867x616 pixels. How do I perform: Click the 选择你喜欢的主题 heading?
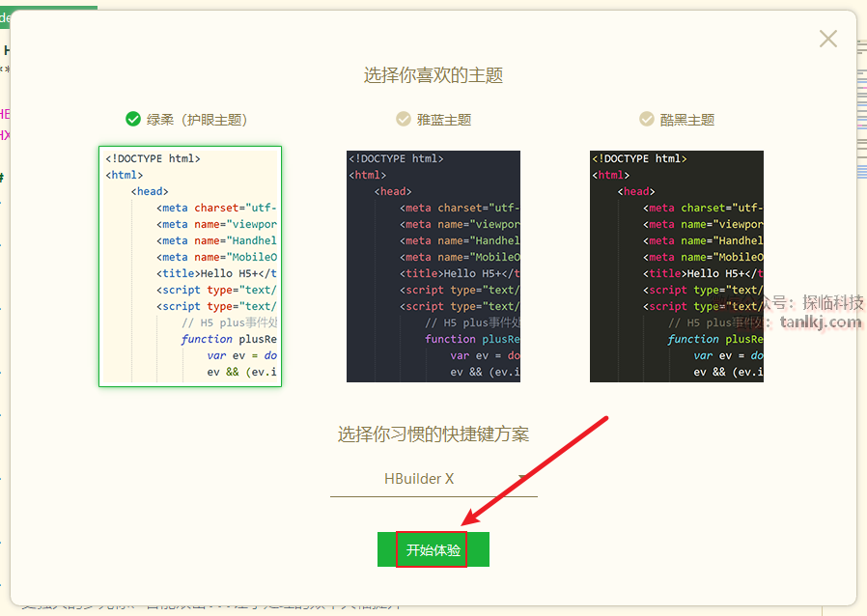(433, 75)
